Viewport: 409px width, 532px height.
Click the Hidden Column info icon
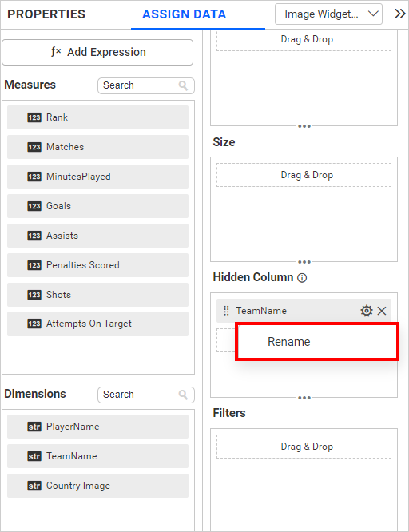click(302, 278)
